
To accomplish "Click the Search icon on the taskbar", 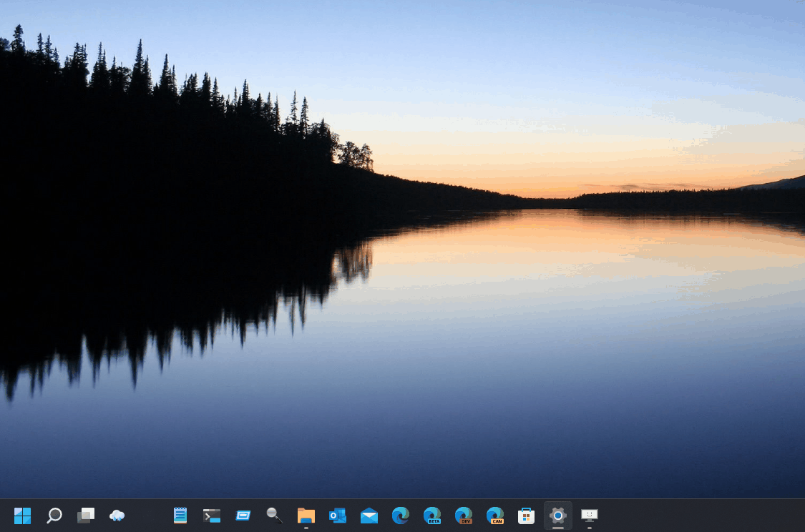I will 54,515.
